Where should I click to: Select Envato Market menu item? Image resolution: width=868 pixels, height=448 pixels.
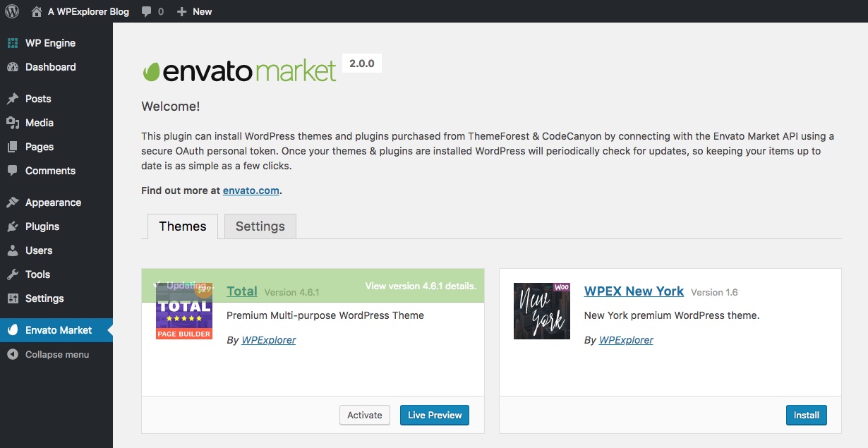tap(56, 330)
